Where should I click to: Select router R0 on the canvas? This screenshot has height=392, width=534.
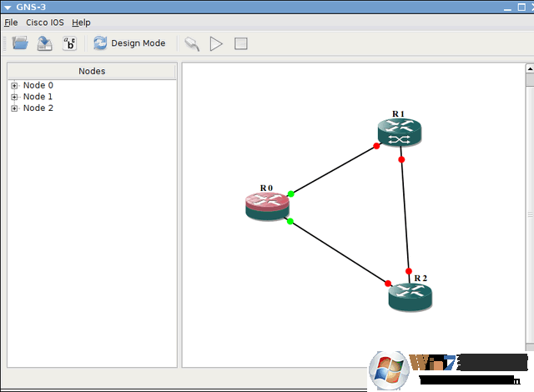point(267,206)
